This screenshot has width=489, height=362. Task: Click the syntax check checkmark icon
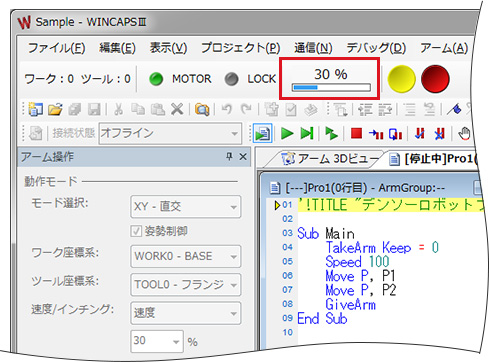291,109
